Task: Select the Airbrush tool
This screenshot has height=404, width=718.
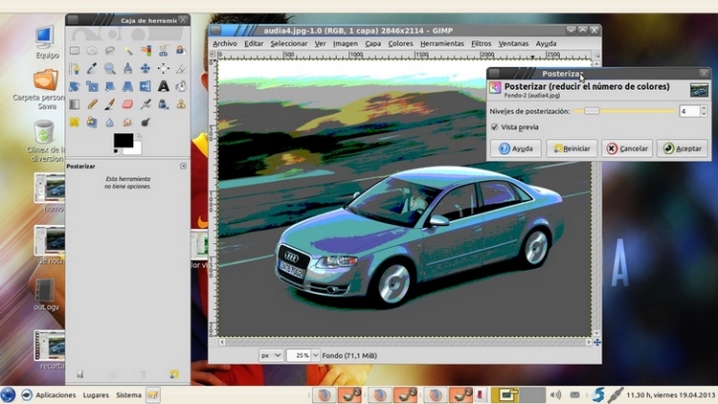Action: [x=146, y=104]
